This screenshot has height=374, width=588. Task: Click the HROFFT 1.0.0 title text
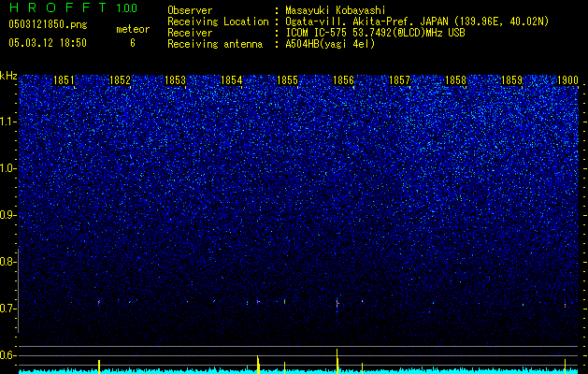(x=74, y=7)
